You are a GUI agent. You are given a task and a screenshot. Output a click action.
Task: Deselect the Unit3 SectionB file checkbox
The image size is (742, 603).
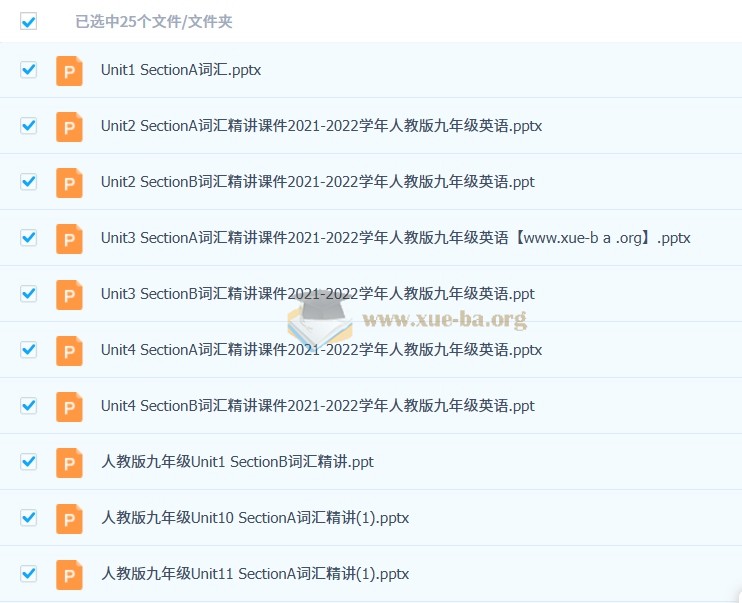pyautogui.click(x=28, y=293)
